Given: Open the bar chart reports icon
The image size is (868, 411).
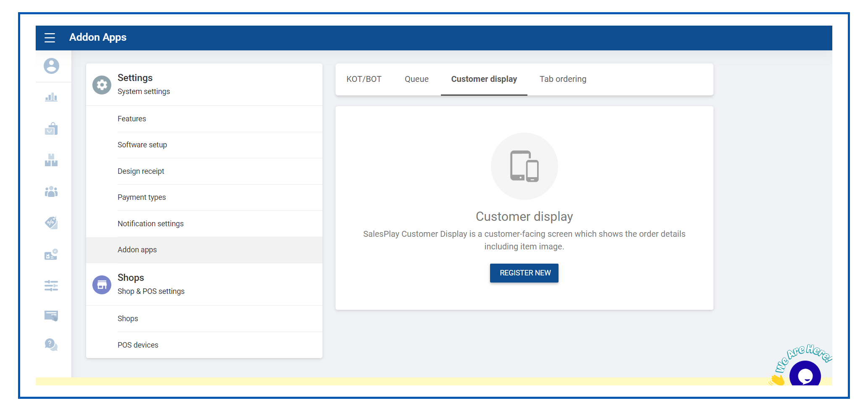Looking at the screenshot, I should pyautogui.click(x=51, y=97).
